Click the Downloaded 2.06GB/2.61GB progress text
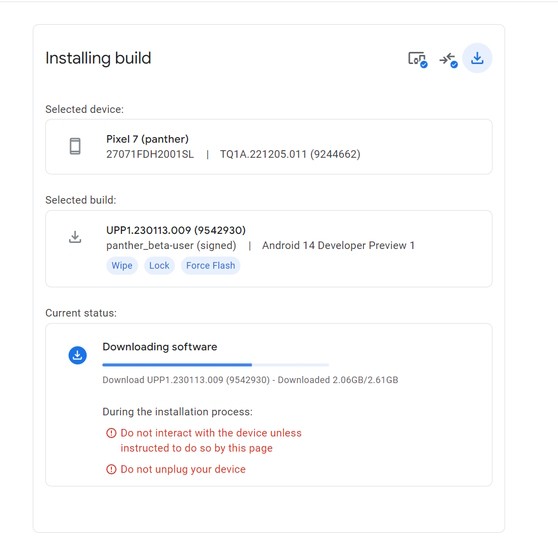Screen dimensions: 558x560 click(x=338, y=380)
